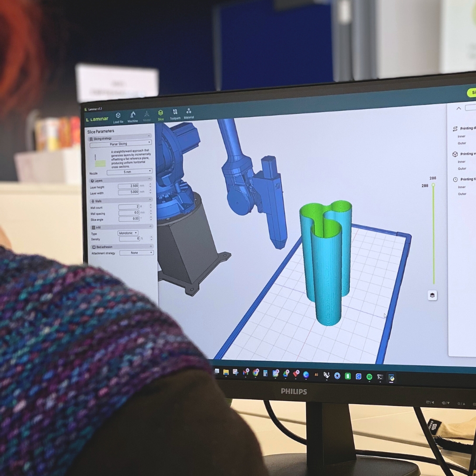This screenshot has width=476, height=476.
Task: Open Rhino 8 from the taskbar
Action: (x=327, y=376)
